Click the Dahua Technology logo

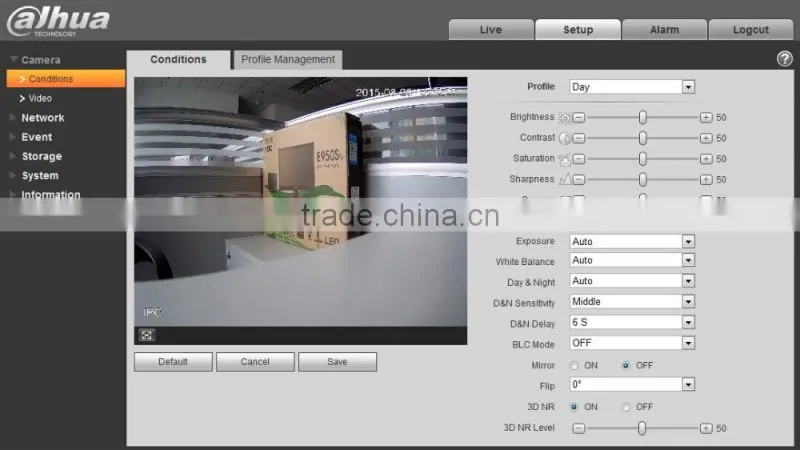[58, 21]
